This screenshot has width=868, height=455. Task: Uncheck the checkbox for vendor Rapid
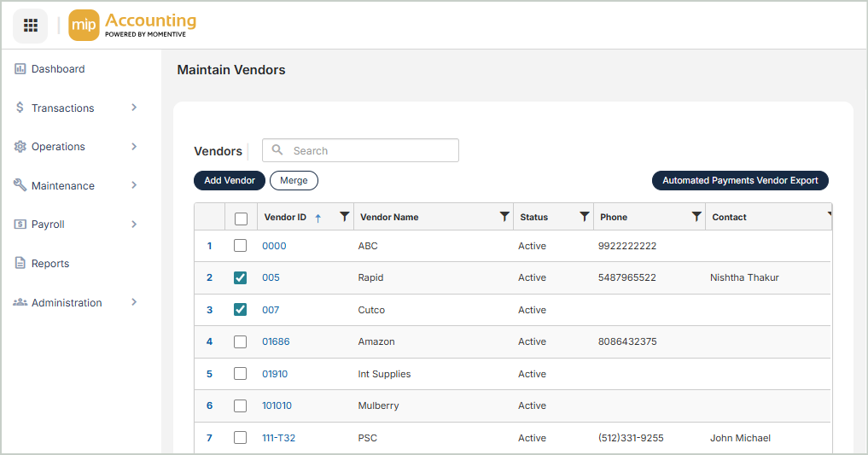(x=241, y=277)
